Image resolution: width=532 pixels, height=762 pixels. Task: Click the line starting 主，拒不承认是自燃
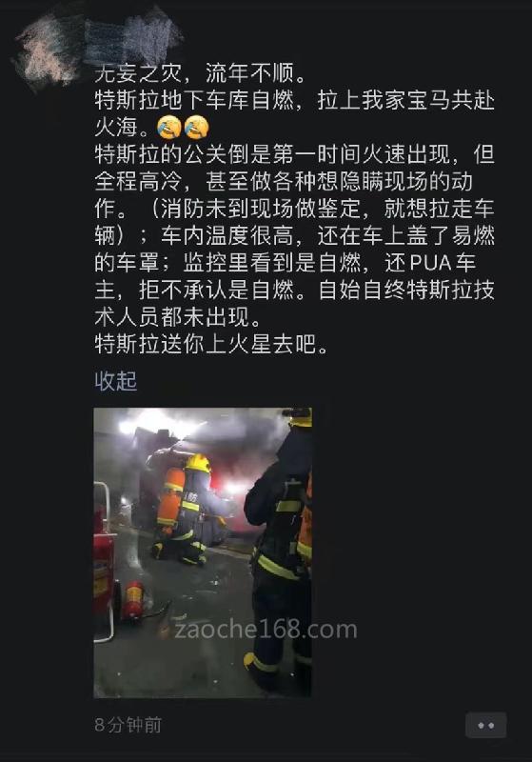[294, 291]
